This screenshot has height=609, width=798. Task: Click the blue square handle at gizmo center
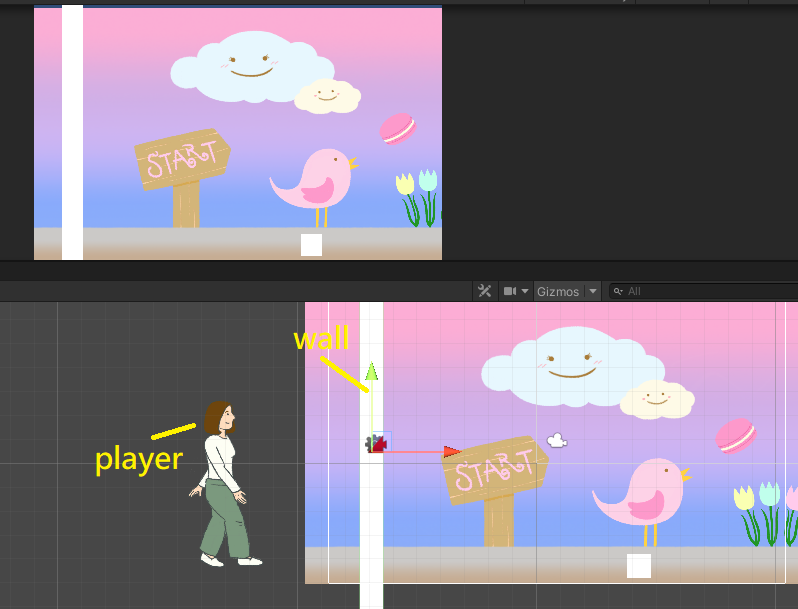point(382,441)
